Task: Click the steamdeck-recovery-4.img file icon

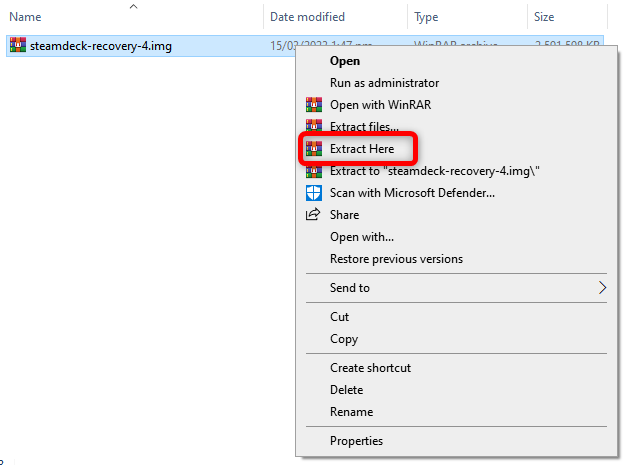Action: click(x=17, y=46)
